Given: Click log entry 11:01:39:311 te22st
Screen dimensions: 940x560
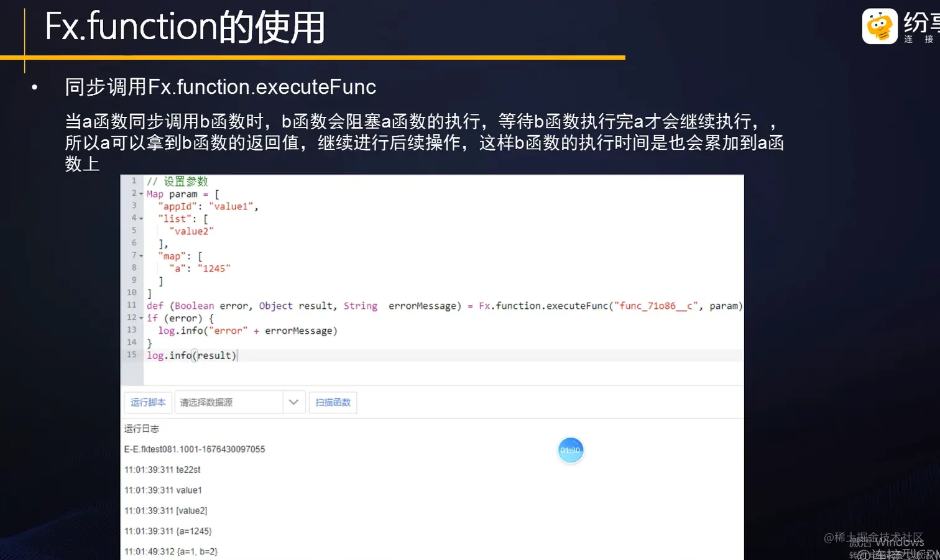Looking at the screenshot, I should [162, 470].
